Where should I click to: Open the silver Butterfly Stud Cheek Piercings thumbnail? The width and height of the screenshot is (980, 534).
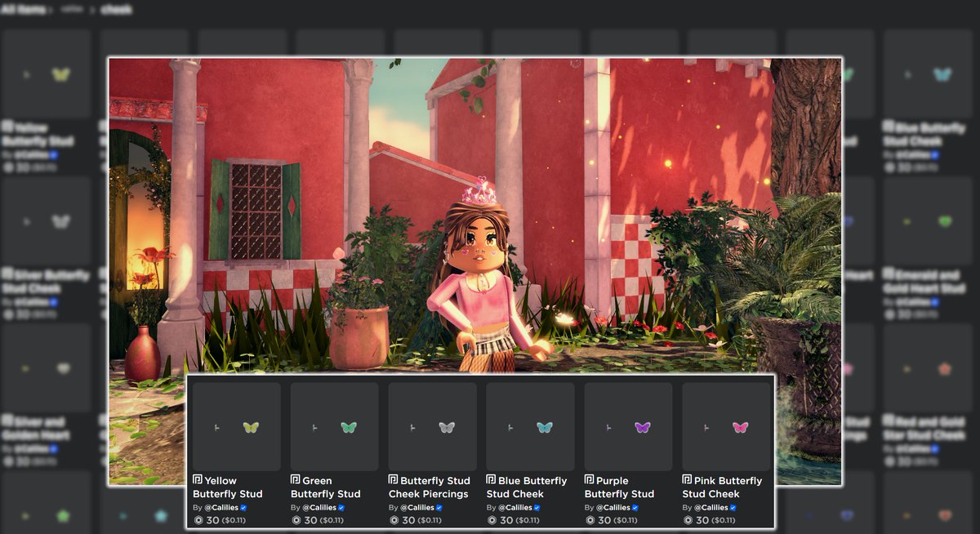[433, 427]
